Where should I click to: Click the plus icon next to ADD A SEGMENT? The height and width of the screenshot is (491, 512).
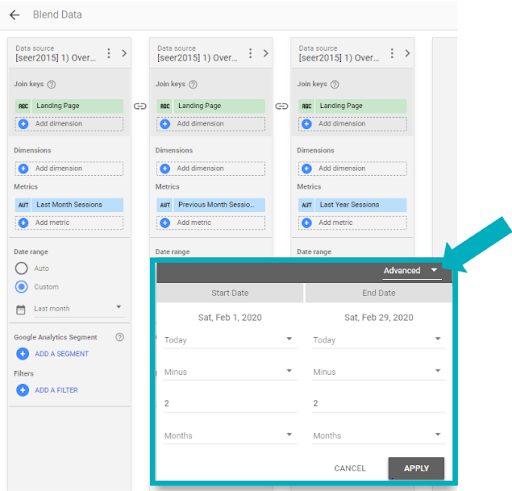pos(22,354)
